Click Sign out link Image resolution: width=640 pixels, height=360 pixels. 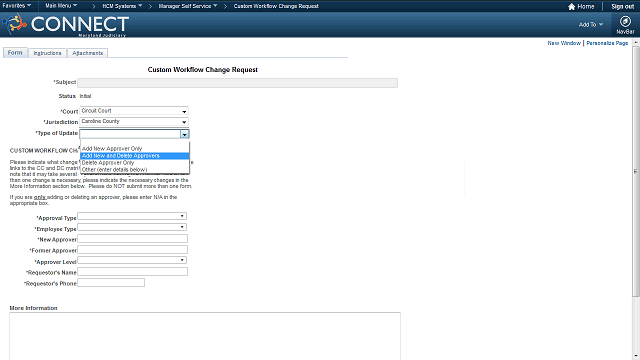(x=622, y=7)
